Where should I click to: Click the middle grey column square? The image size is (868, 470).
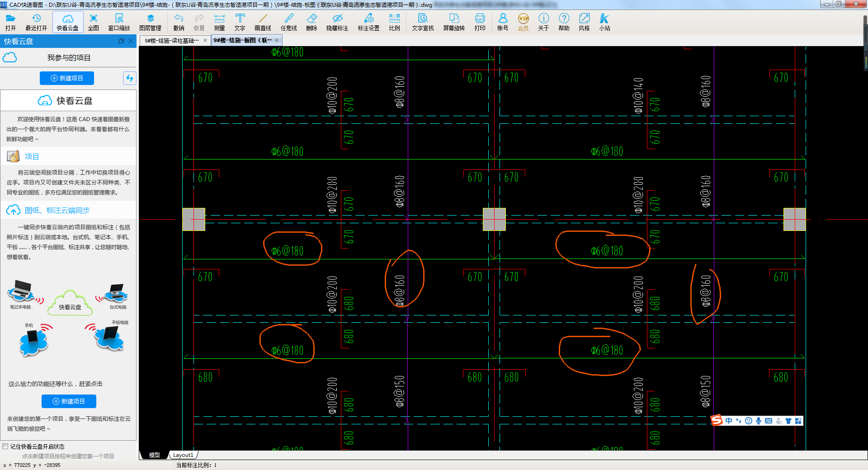coord(494,219)
